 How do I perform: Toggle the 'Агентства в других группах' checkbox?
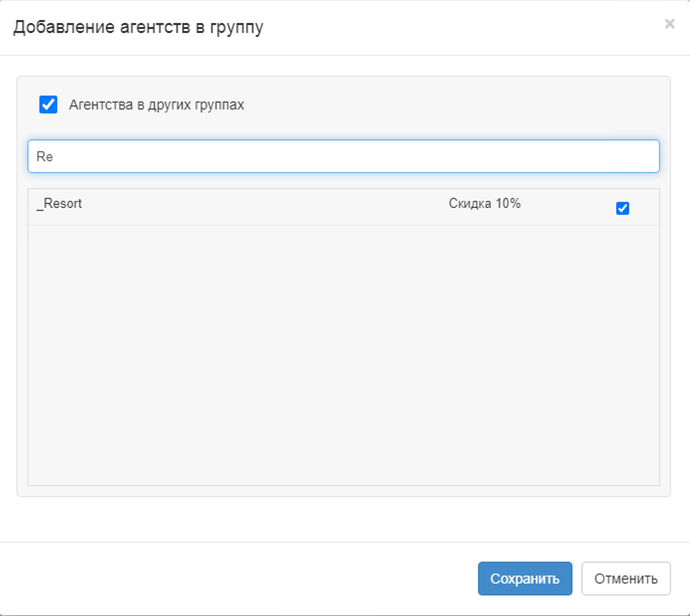(x=48, y=105)
